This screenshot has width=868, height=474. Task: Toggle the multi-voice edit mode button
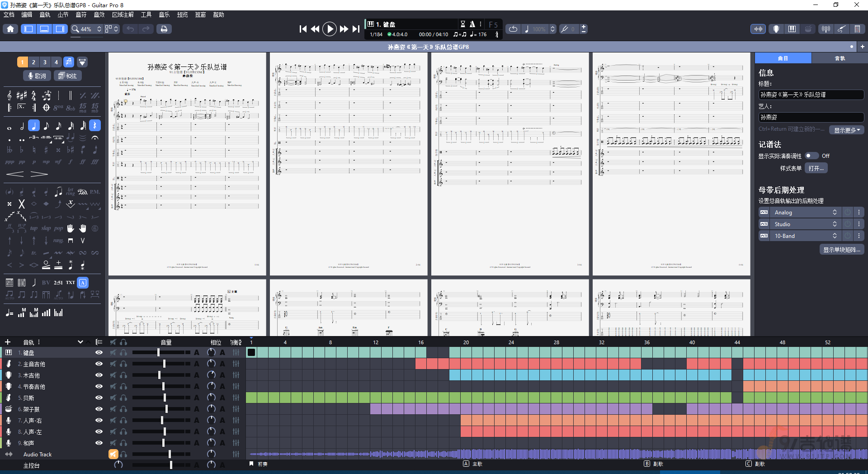69,62
